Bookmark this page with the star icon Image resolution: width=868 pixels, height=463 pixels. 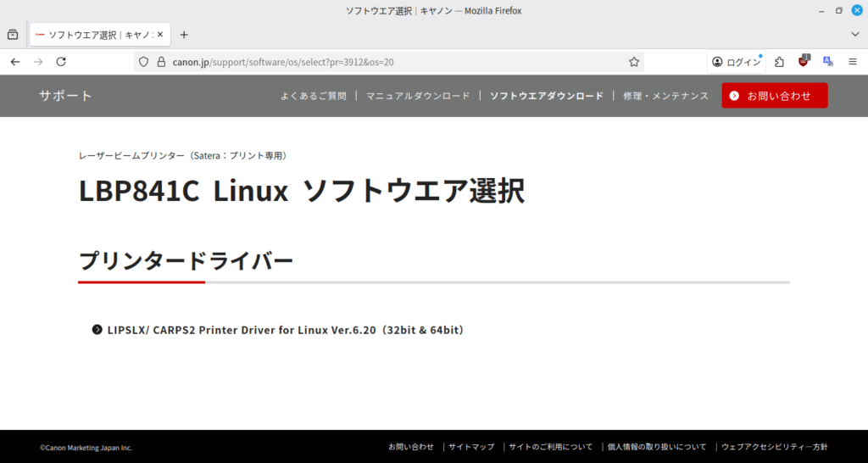point(633,62)
